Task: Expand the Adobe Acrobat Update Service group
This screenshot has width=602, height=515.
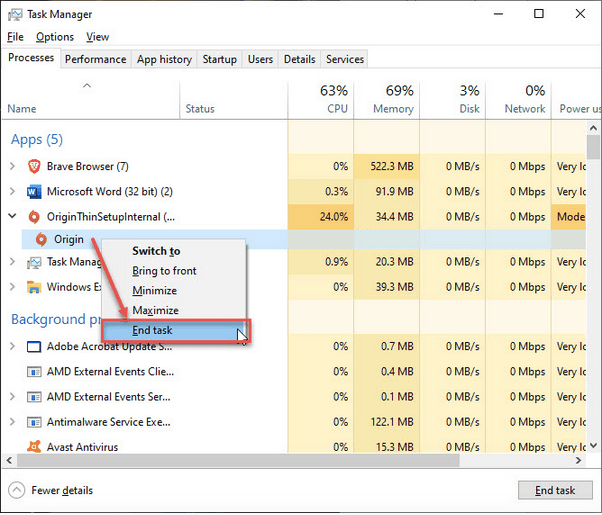Action: click(12, 346)
